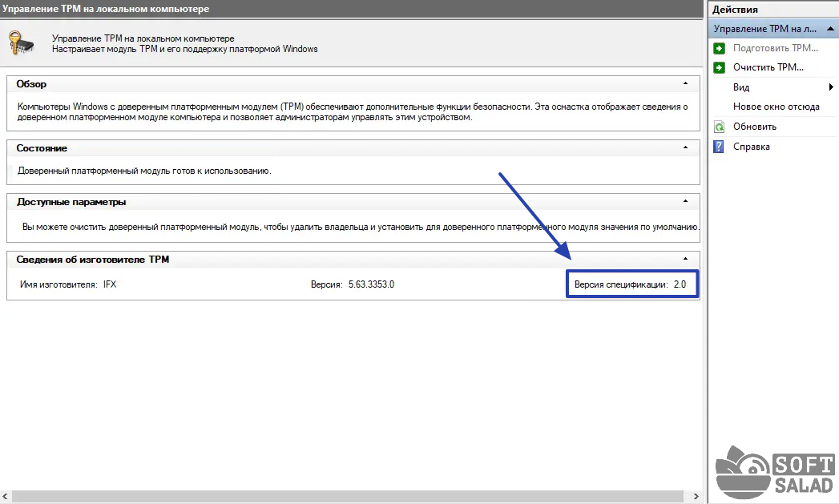Click Обновить in the actions pane
This screenshot has height=504, width=839.
[754, 127]
